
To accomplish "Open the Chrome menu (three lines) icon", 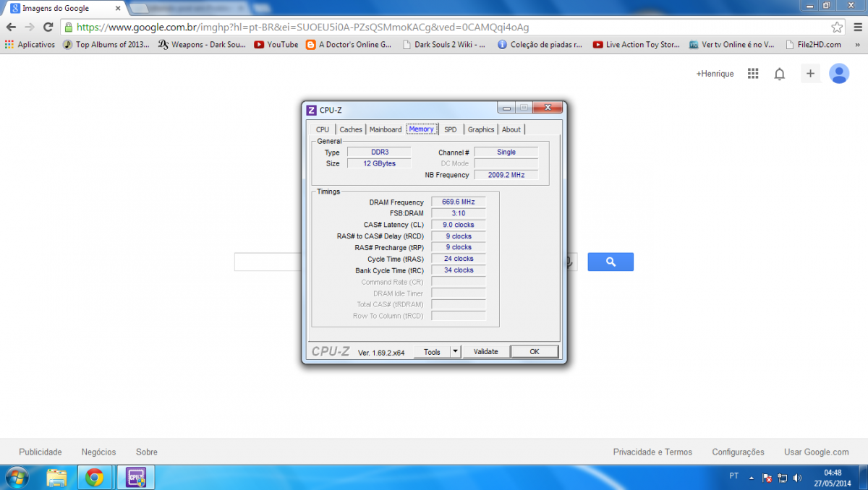I will tap(857, 27).
